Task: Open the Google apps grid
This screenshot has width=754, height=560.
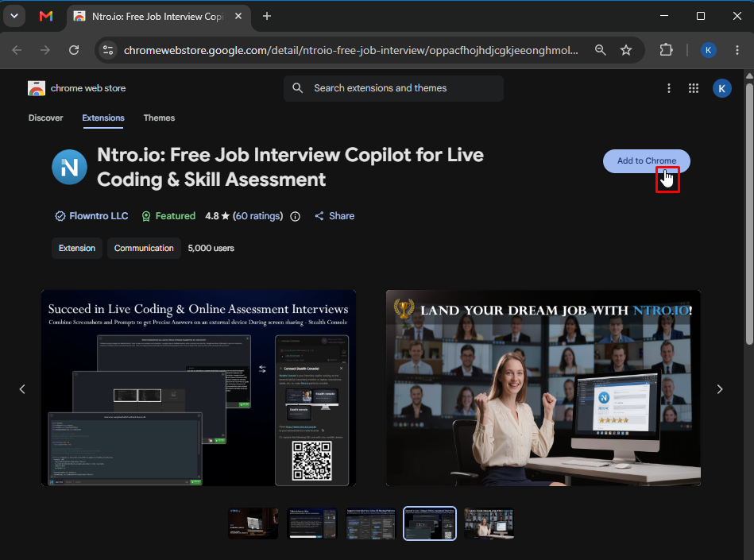Action: click(693, 88)
